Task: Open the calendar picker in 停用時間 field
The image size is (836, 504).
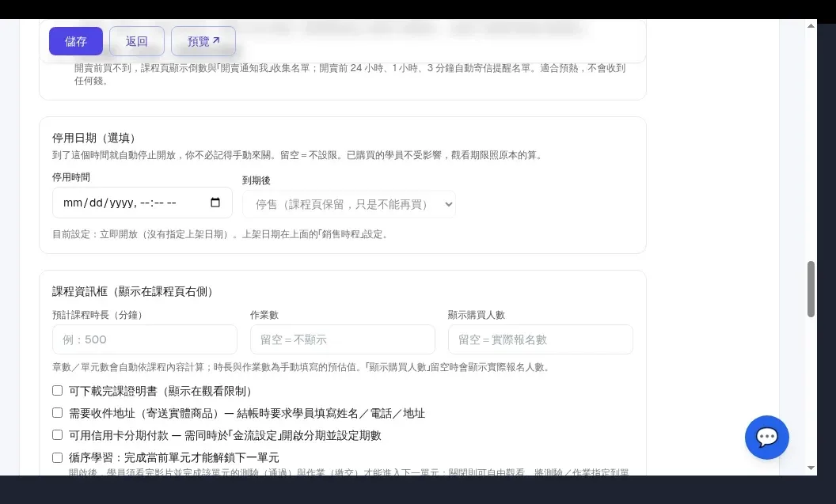Action: [x=215, y=203]
